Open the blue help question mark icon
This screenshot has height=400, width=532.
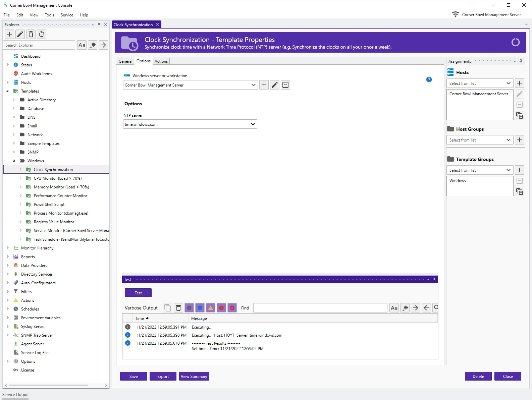(429, 79)
